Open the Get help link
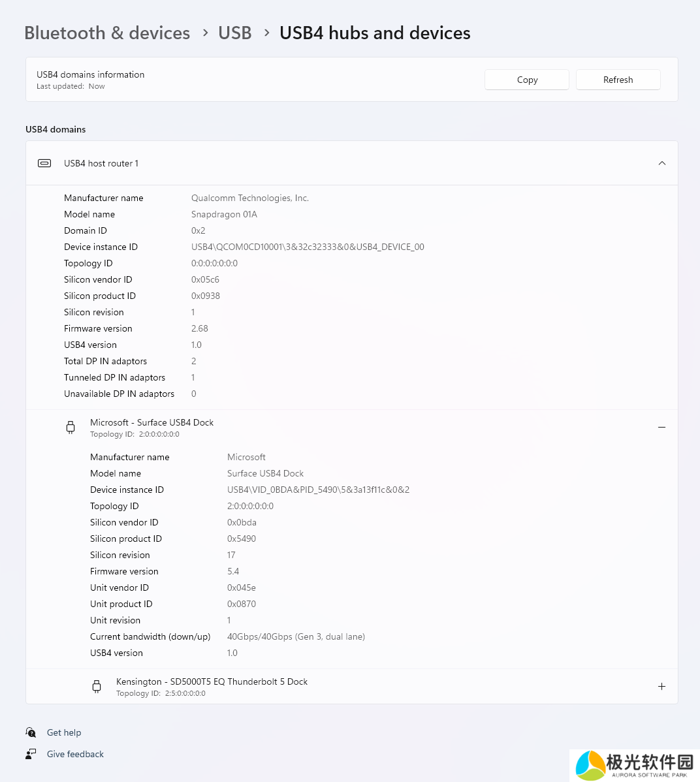Viewport: 700px width, 782px height. [x=64, y=732]
